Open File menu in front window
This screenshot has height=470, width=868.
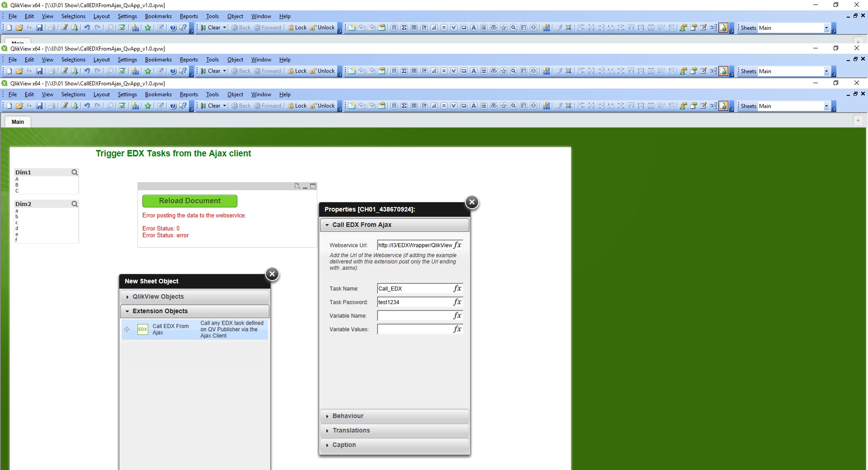point(13,94)
